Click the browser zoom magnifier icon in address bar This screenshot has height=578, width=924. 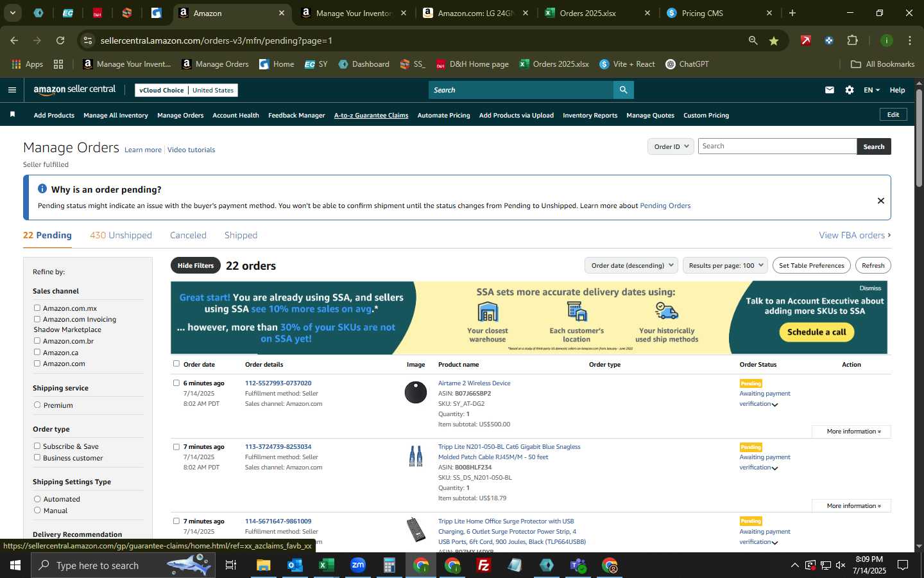click(753, 40)
